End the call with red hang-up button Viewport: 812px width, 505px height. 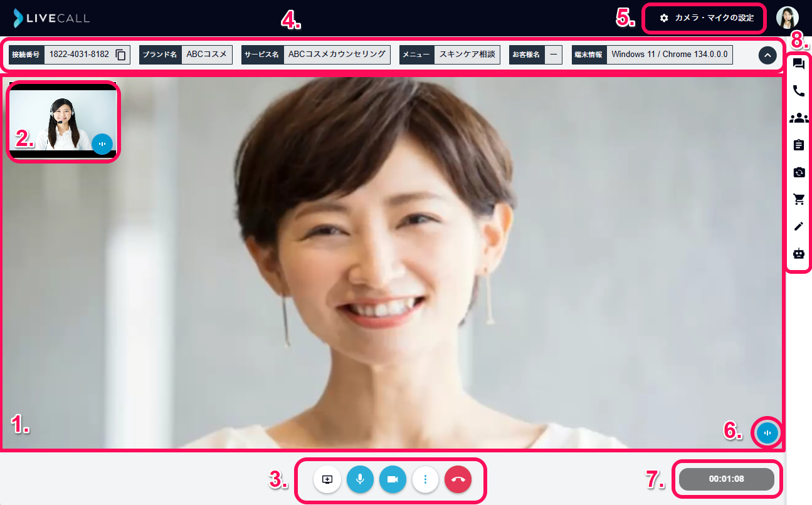point(458,479)
